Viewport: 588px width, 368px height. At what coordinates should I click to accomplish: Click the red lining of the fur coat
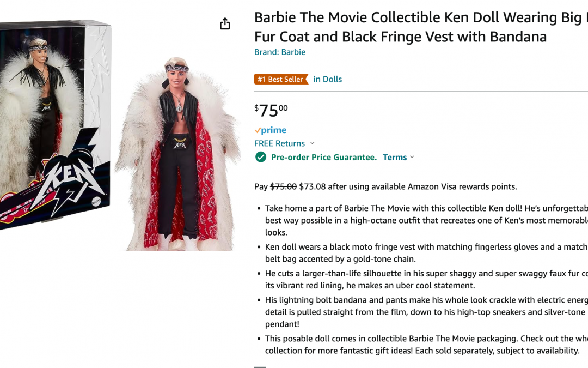tap(209, 180)
